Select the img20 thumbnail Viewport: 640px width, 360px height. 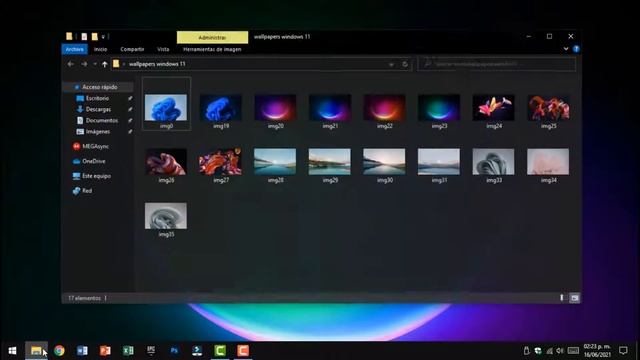tap(276, 107)
